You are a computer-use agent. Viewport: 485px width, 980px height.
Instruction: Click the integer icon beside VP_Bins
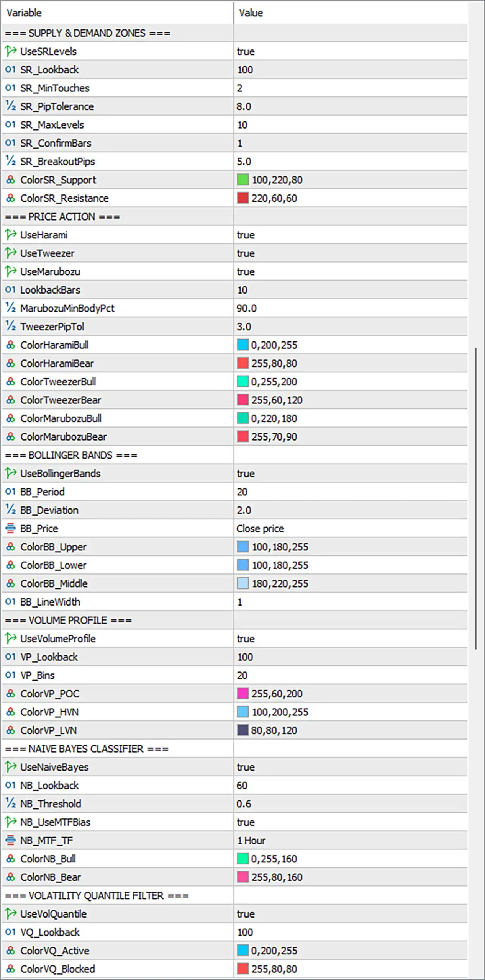tap(10, 675)
